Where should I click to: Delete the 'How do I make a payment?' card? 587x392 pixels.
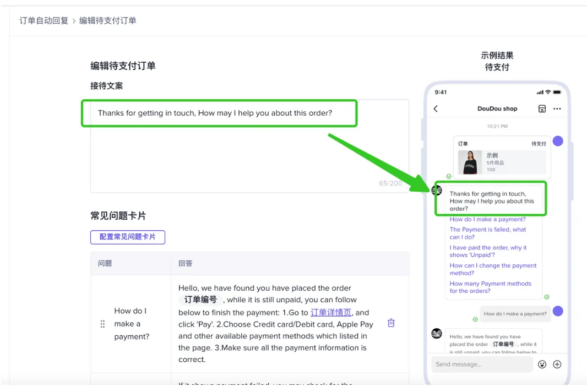(x=391, y=323)
